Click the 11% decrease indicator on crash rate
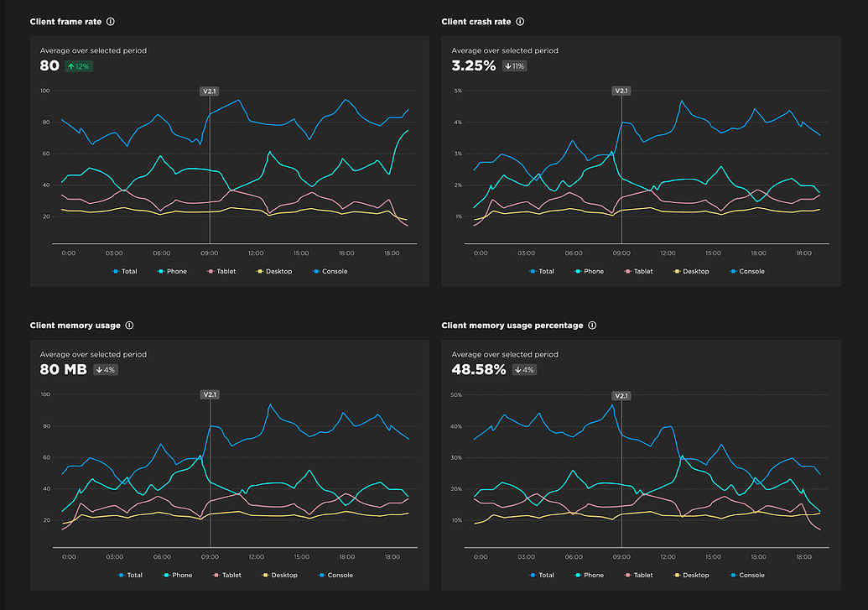 (x=512, y=65)
